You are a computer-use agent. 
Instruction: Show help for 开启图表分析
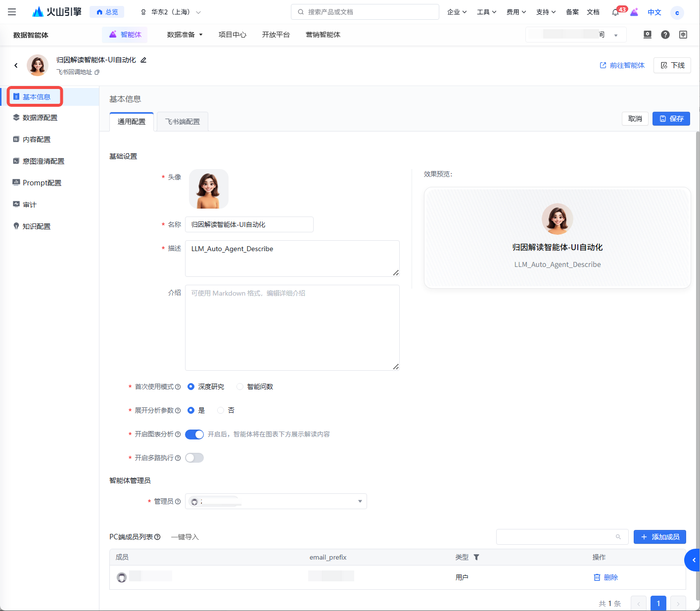pyautogui.click(x=178, y=434)
